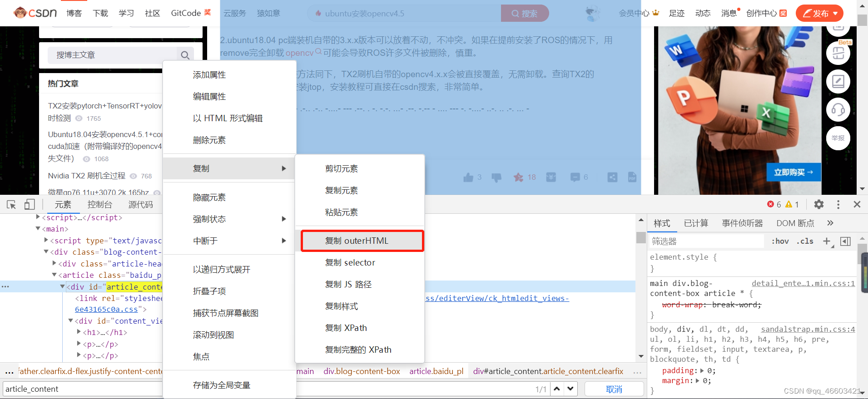Select 捕获节点屏幕截图

click(229, 313)
